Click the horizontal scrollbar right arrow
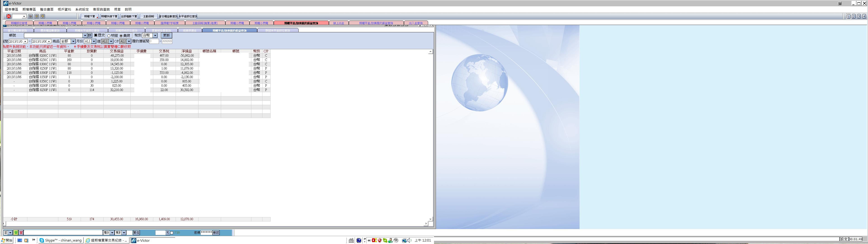This screenshot has height=244, width=868. pyautogui.click(x=426, y=223)
